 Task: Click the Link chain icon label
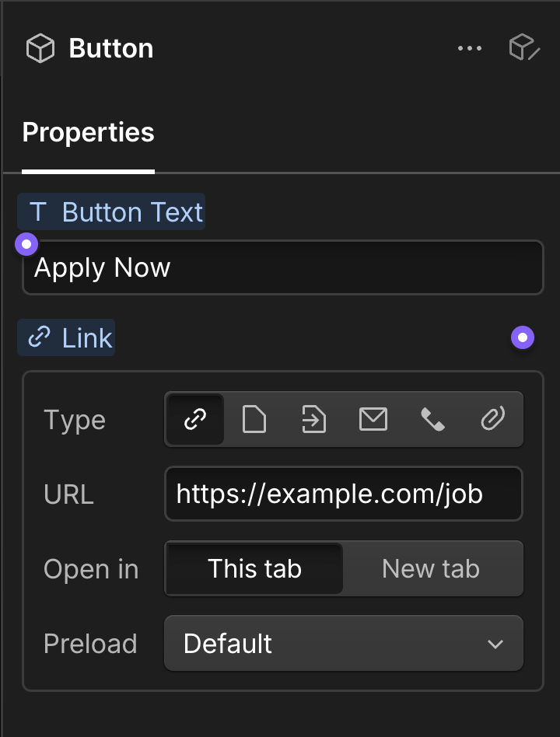[66, 337]
